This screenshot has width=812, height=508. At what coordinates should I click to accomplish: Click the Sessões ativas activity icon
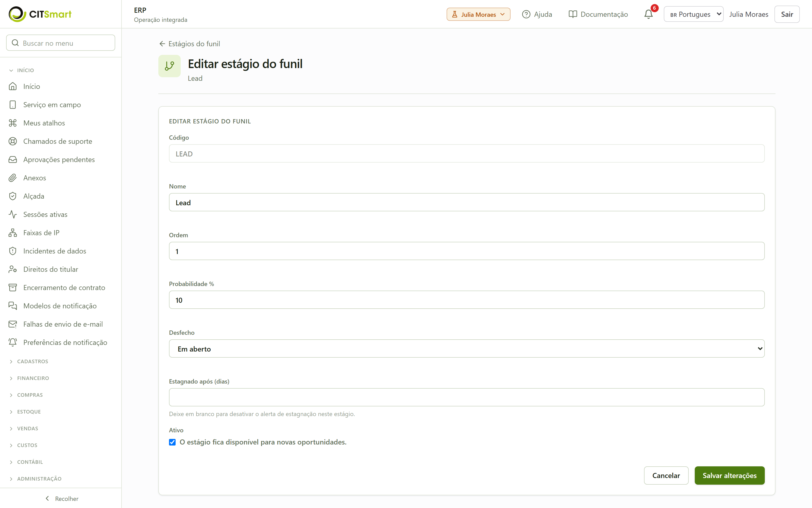[x=13, y=214]
